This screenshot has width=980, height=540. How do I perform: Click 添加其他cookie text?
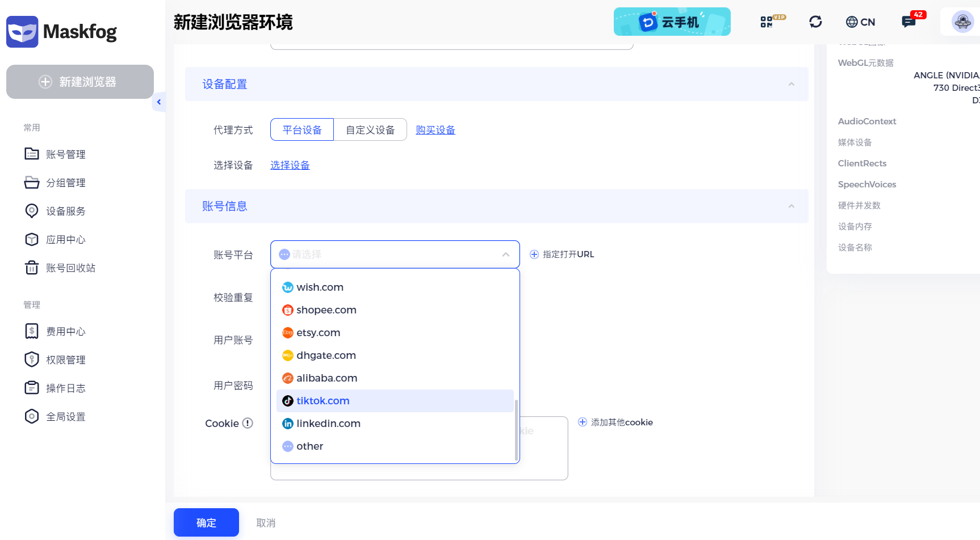pos(622,422)
